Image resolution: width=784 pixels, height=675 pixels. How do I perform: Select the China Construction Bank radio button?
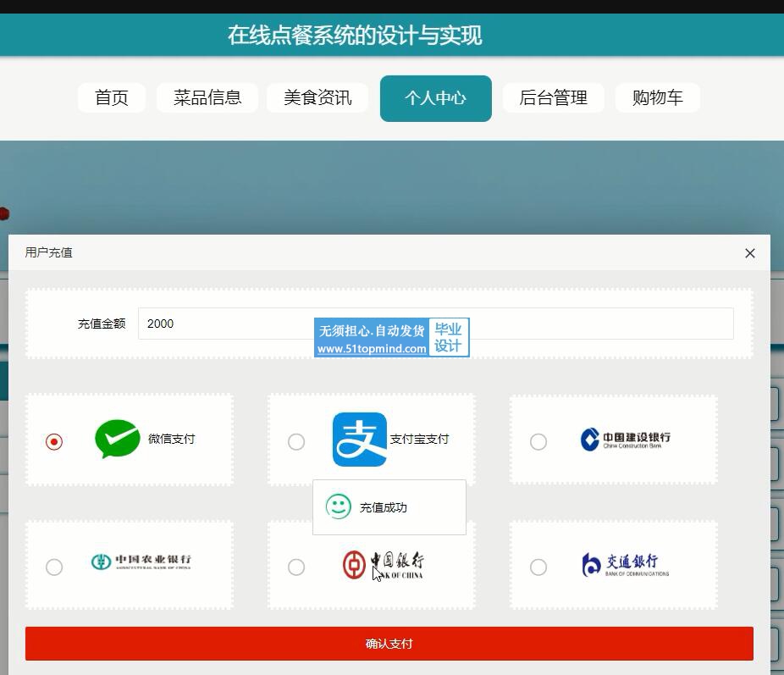pyautogui.click(x=538, y=441)
